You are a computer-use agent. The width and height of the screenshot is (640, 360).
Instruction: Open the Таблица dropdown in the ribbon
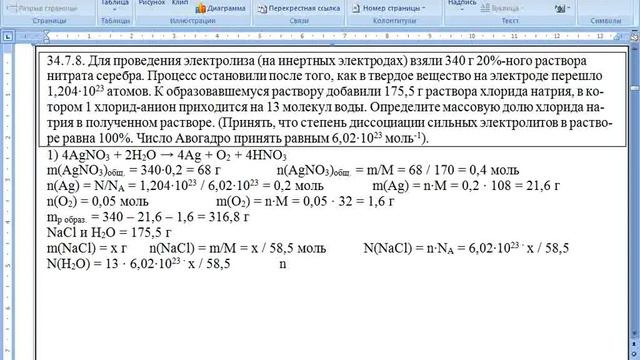(x=115, y=5)
